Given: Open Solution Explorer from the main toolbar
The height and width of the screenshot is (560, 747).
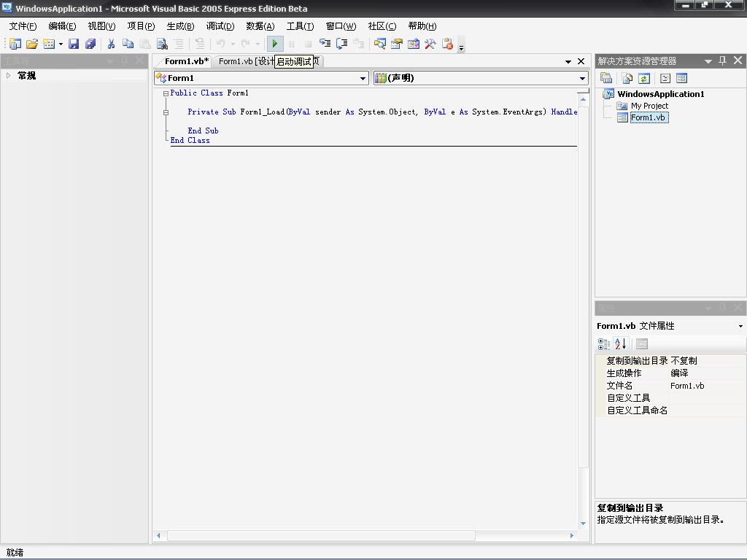Looking at the screenshot, I should pos(379,44).
